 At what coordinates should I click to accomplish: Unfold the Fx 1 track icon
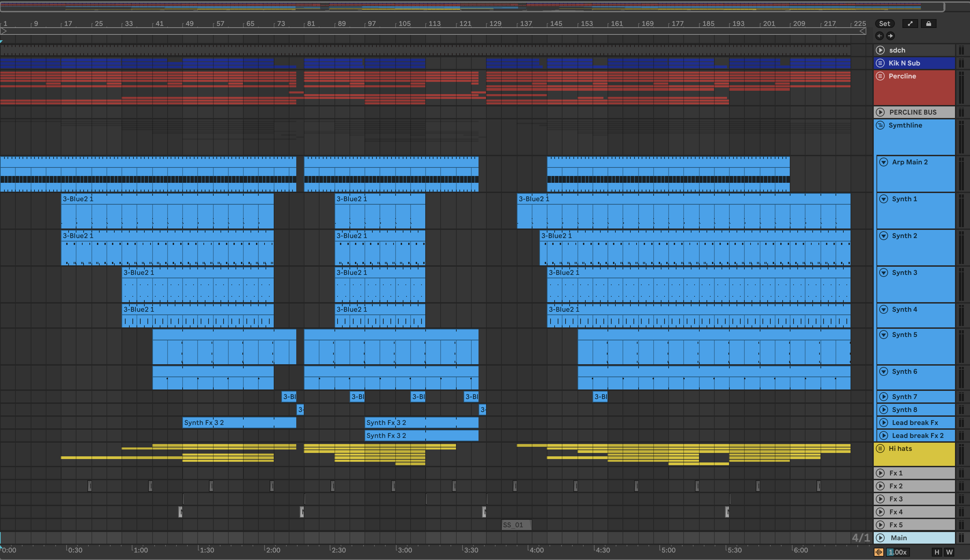880,473
